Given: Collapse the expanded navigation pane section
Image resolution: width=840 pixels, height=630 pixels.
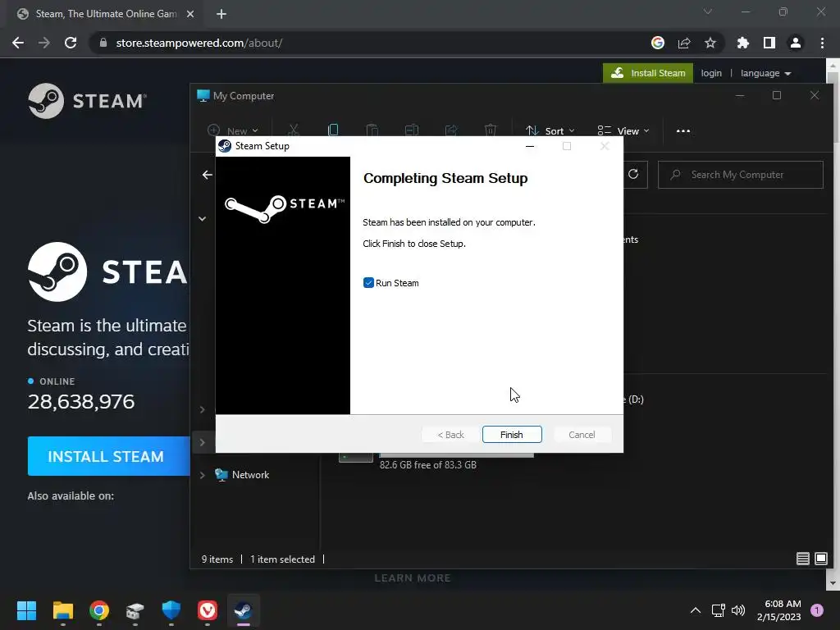Looking at the screenshot, I should pos(203,218).
